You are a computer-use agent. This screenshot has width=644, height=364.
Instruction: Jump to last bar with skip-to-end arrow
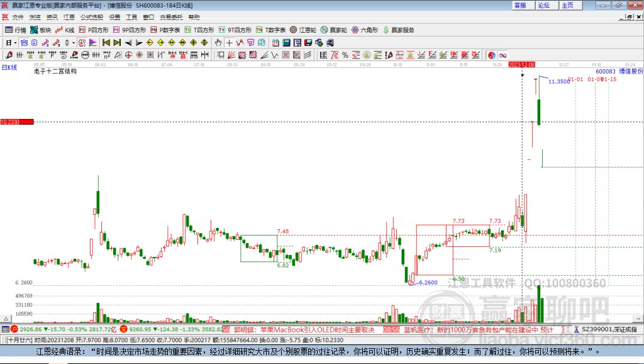coord(117,42)
